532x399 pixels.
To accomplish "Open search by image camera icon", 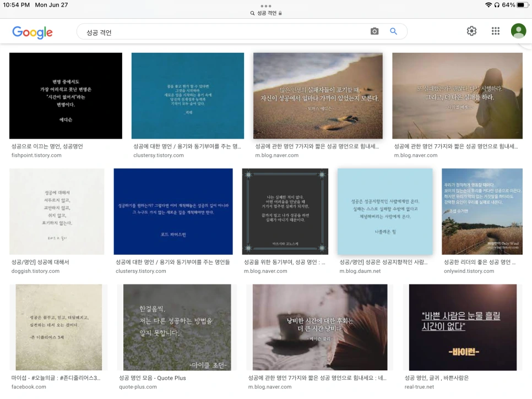I will pyautogui.click(x=374, y=31).
